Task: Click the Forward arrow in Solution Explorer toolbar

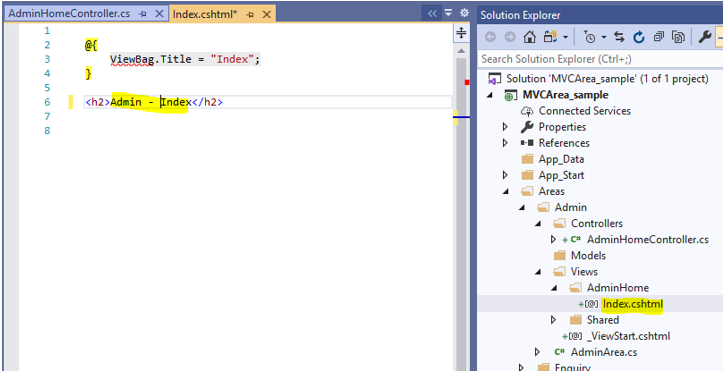Action: coord(510,37)
